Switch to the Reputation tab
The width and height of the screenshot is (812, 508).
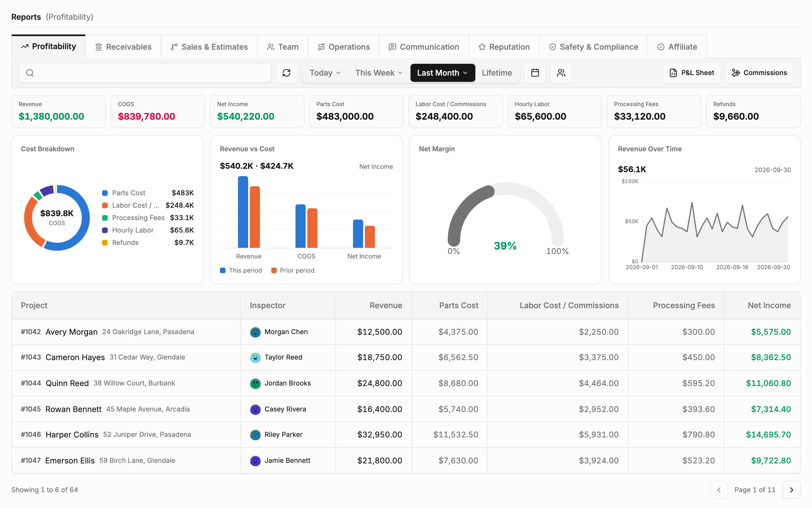pos(504,47)
